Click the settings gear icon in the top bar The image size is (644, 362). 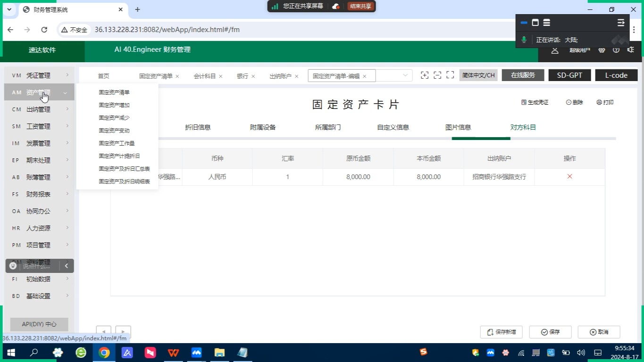[x=602, y=50]
